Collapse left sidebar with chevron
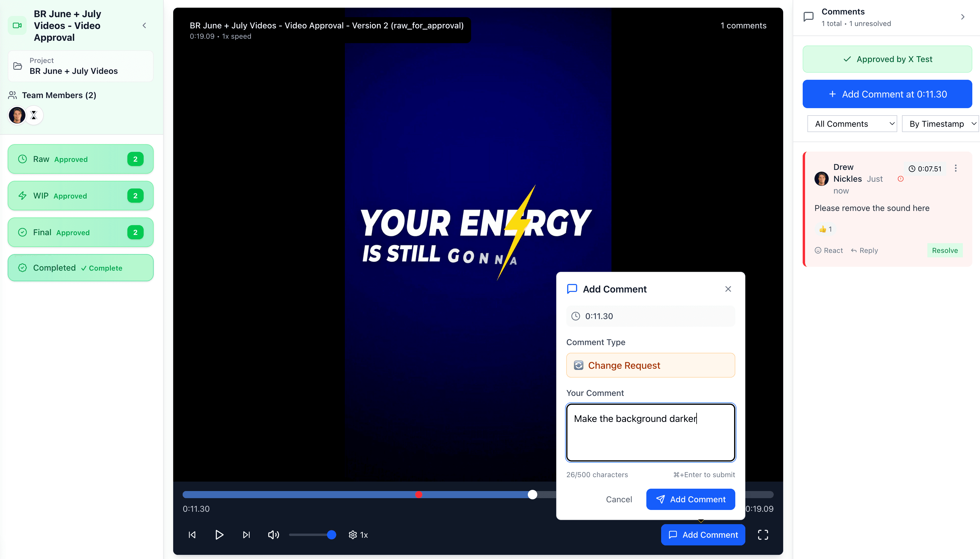980x559 pixels. pyautogui.click(x=145, y=25)
